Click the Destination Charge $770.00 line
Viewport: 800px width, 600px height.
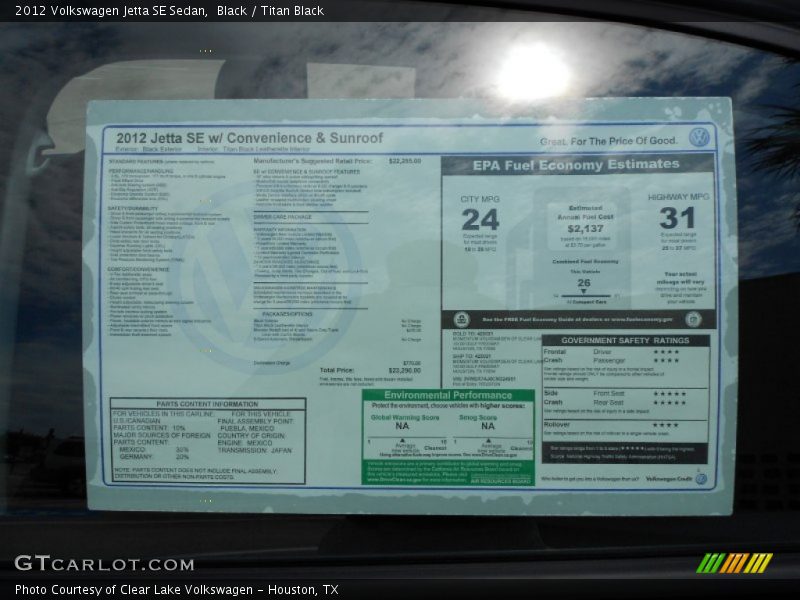(x=337, y=363)
